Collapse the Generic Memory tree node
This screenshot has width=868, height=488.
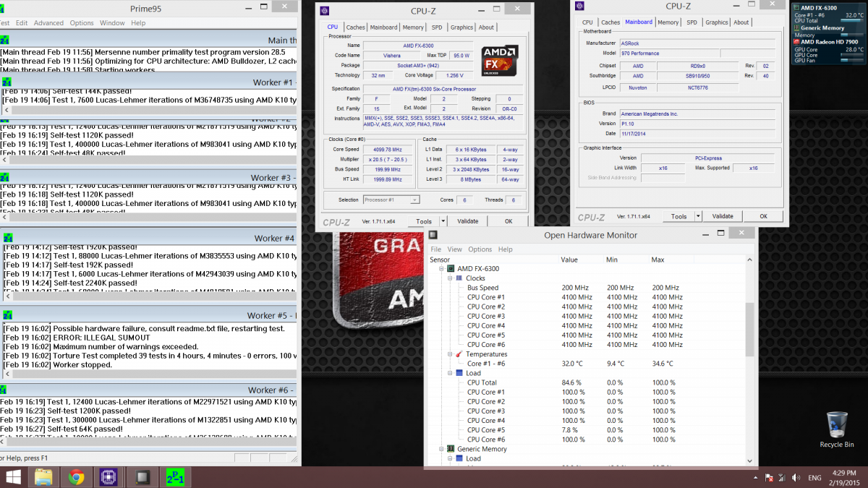click(441, 449)
